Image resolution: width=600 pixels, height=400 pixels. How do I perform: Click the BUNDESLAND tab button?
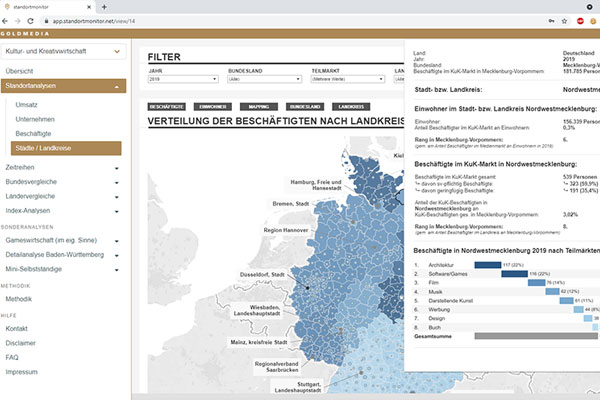305,107
